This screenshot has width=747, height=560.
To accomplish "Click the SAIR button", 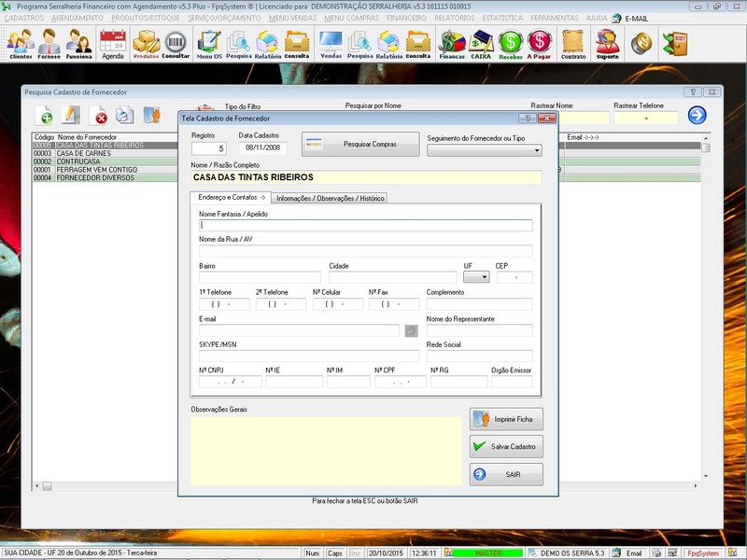I will click(506, 474).
